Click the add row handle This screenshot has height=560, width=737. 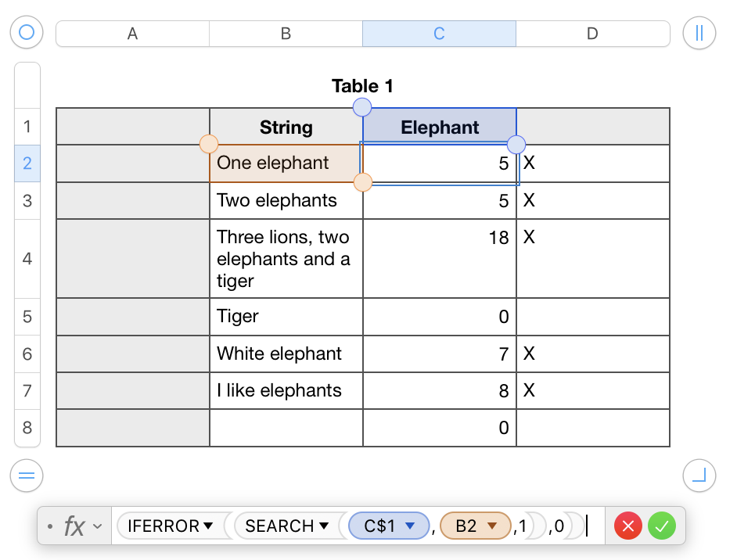tap(27, 475)
